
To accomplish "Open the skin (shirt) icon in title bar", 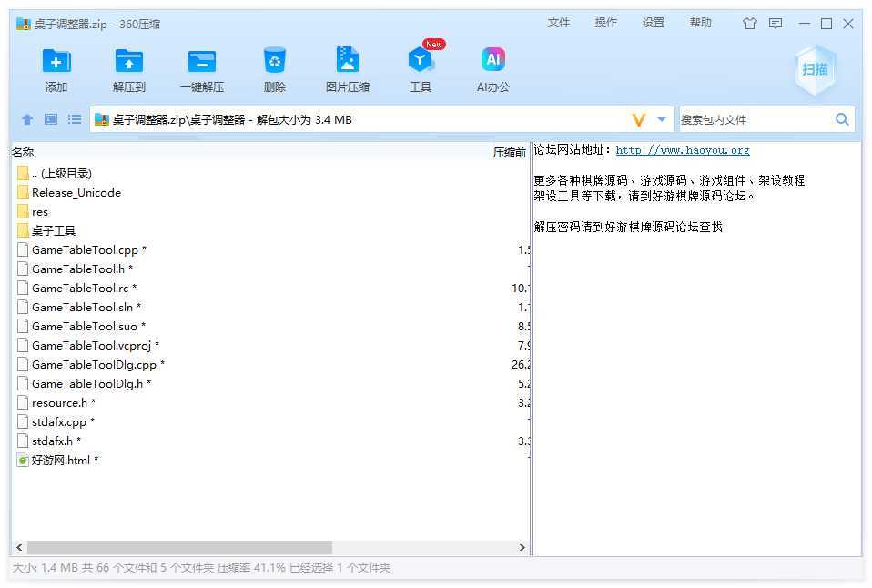I will (x=750, y=24).
